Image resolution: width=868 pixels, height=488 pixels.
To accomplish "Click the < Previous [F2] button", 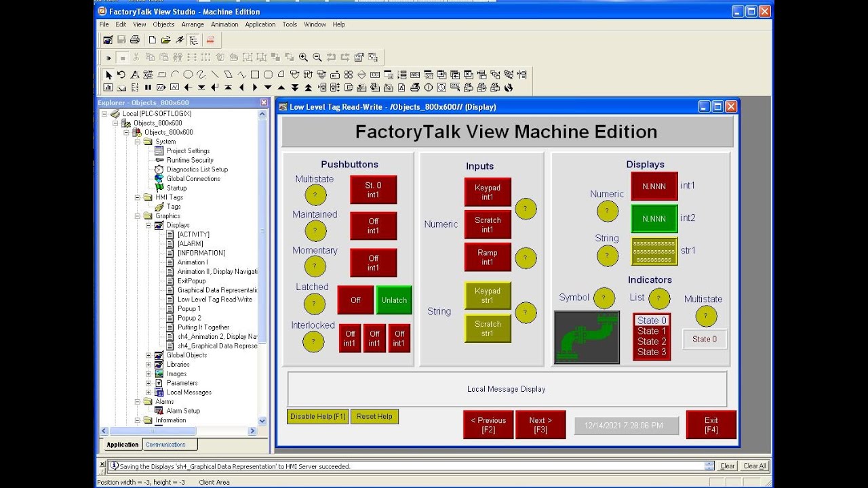I will (x=488, y=425).
